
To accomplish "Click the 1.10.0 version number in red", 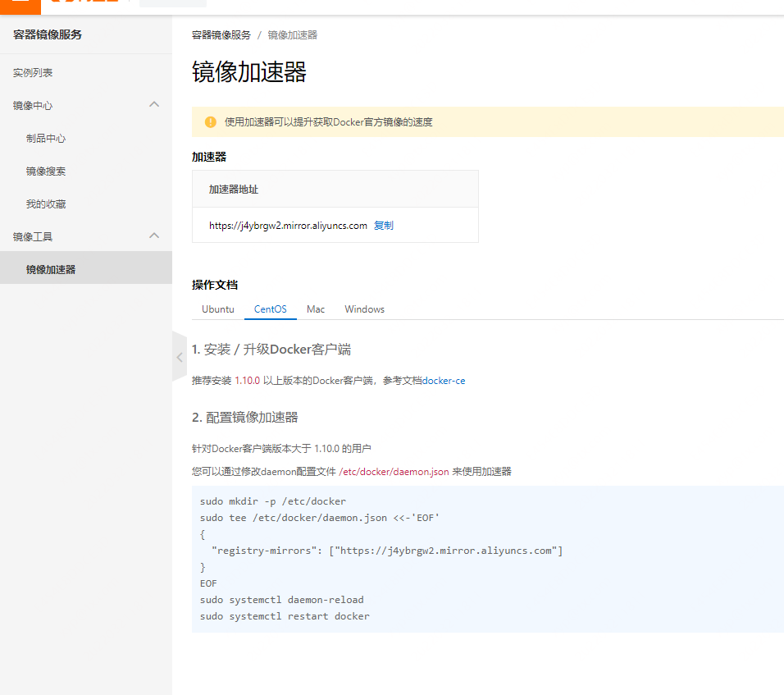I will pos(248,381).
